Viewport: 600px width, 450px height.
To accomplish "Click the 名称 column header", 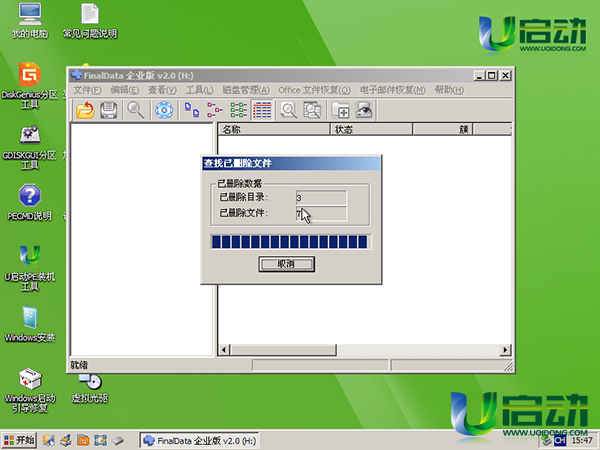I will [x=274, y=129].
